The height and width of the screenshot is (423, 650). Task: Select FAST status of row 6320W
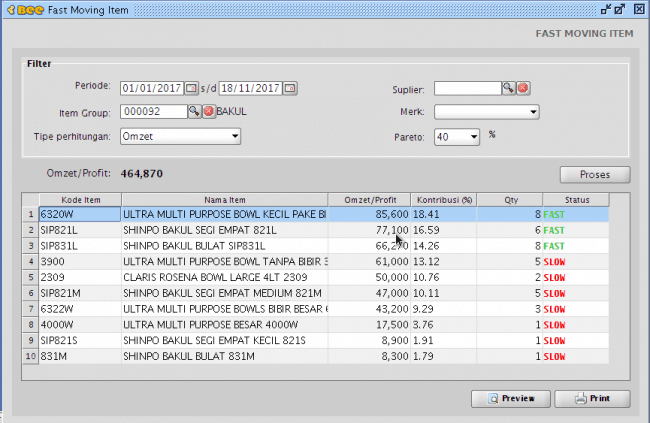click(x=576, y=214)
